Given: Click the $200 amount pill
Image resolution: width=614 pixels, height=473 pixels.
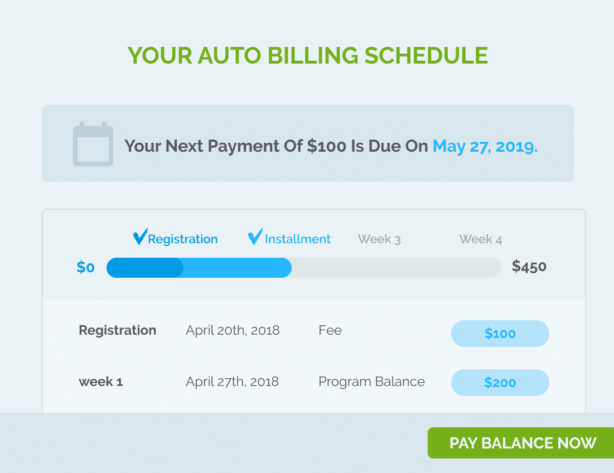Looking at the screenshot, I should coord(500,383).
